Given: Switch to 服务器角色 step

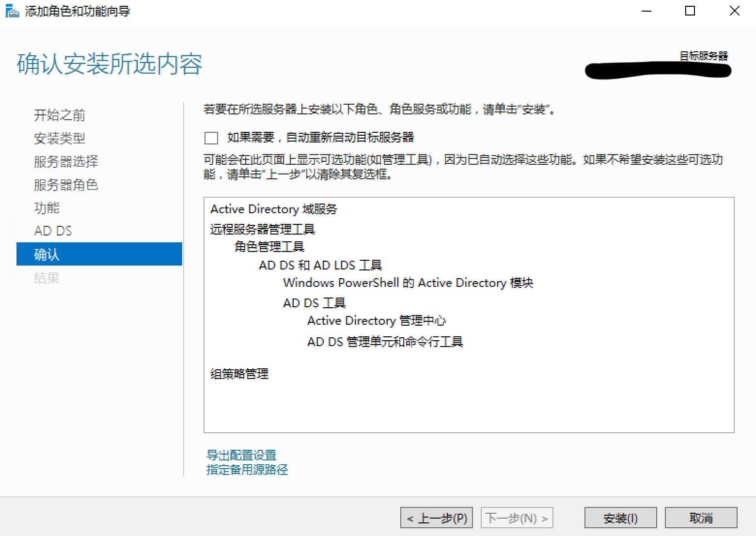Looking at the screenshot, I should pos(66,185).
